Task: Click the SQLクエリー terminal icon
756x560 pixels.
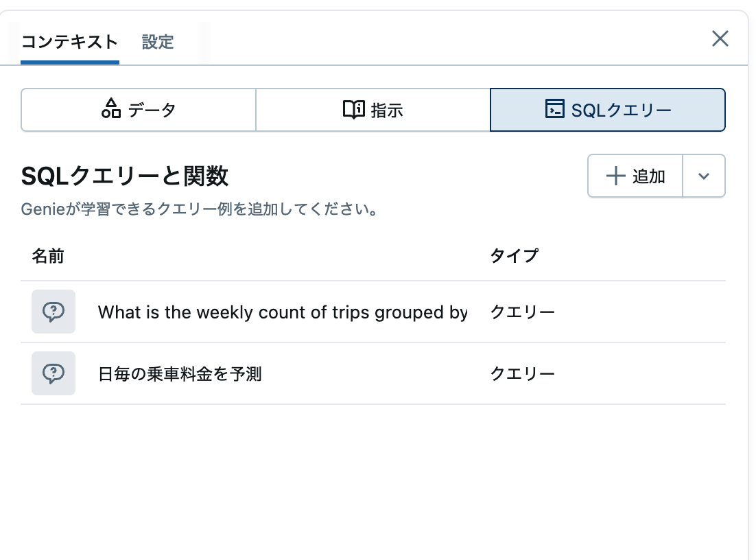Action: (555, 108)
